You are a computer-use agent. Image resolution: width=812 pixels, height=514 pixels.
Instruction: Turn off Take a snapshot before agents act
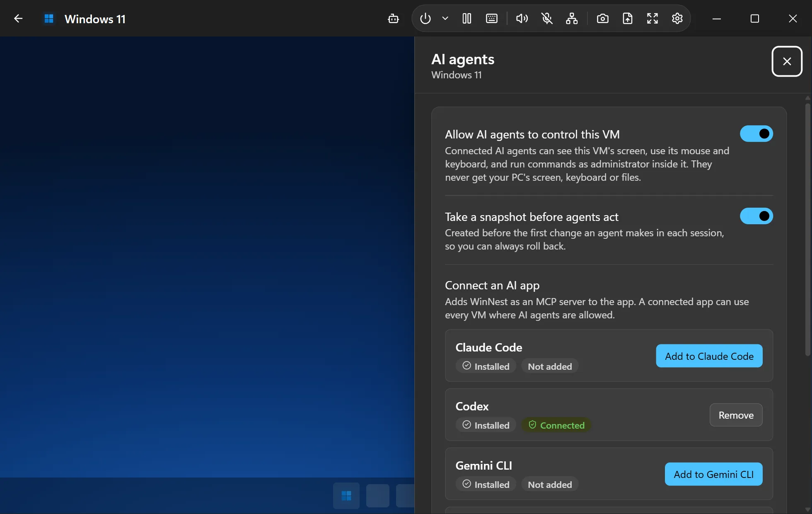756,216
